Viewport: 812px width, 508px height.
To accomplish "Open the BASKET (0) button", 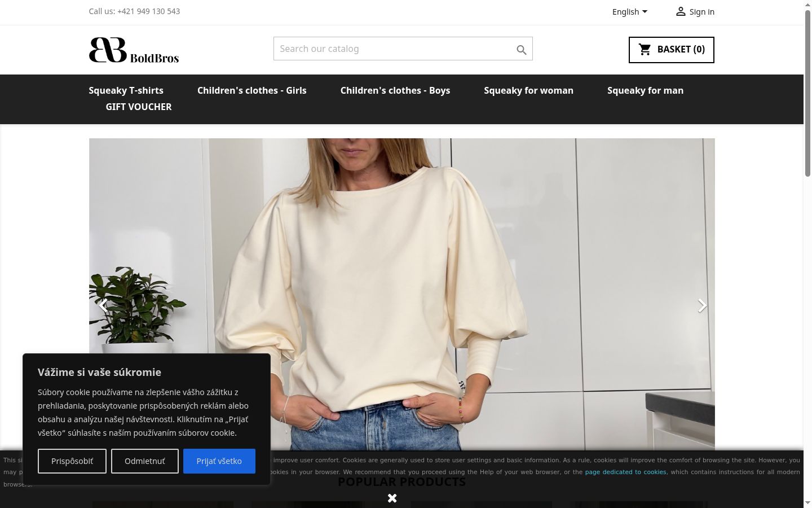I will 671,50.
